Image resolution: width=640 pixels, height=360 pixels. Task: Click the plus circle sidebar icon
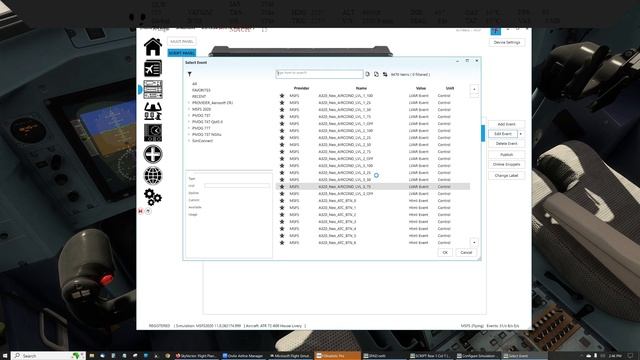[x=153, y=154]
